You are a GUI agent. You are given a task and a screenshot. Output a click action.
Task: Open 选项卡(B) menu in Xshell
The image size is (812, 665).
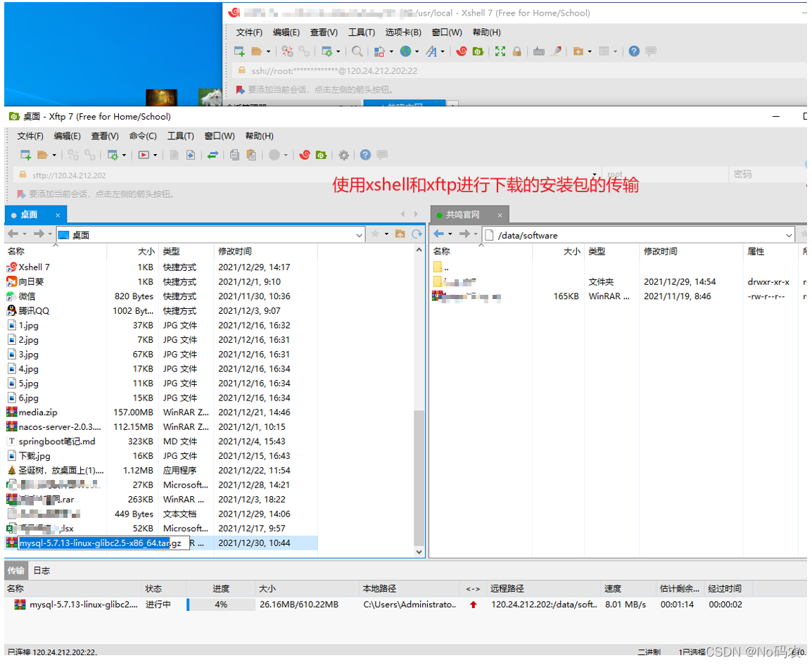(x=403, y=32)
